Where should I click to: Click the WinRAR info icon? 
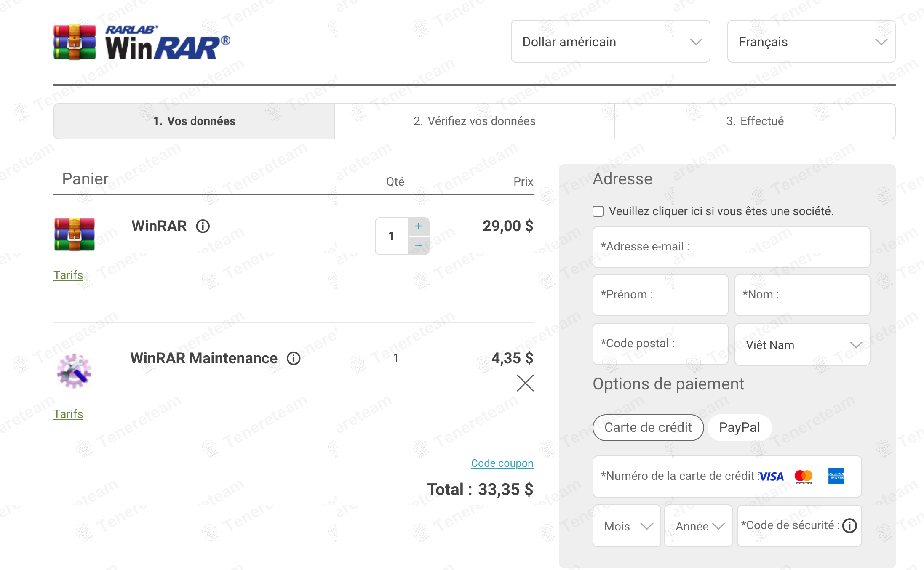point(203,226)
